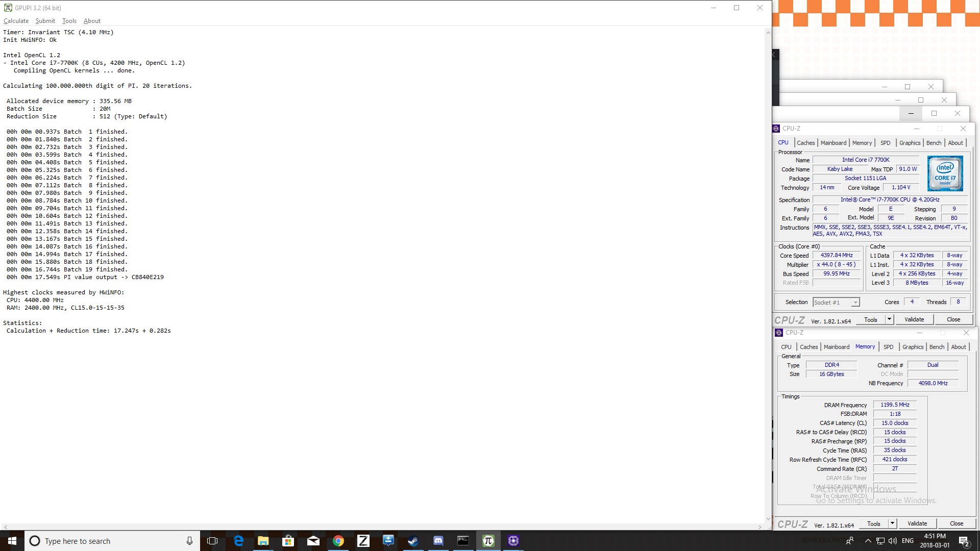Switch to Caches tab in top CPU-Z
Viewport: 980px width, 551px height.
806,143
